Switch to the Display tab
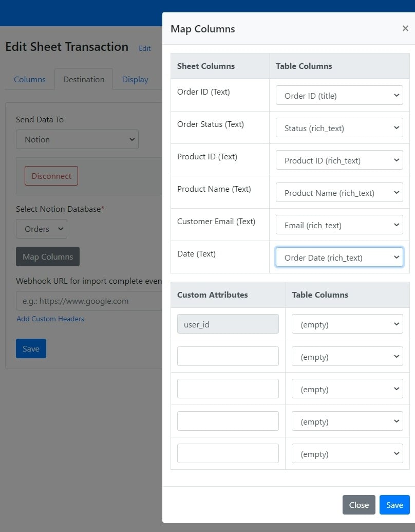Screen dimensions: 415x532 click(x=135, y=79)
